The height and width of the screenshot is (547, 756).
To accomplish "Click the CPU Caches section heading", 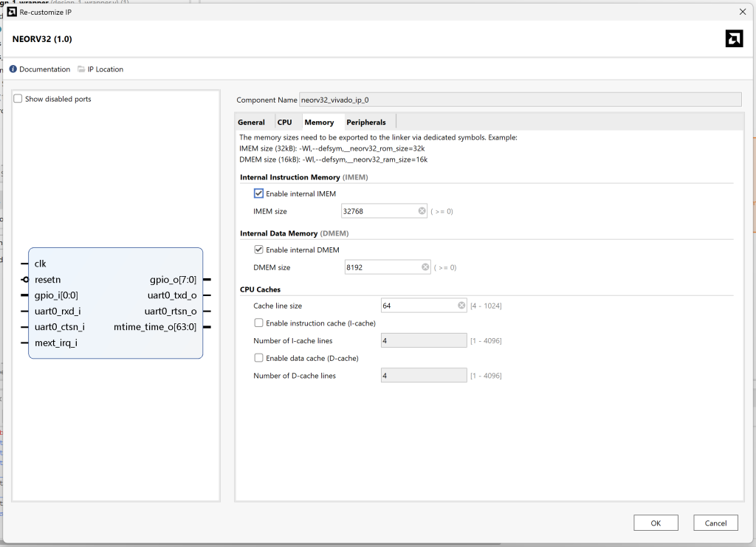I will 261,289.
